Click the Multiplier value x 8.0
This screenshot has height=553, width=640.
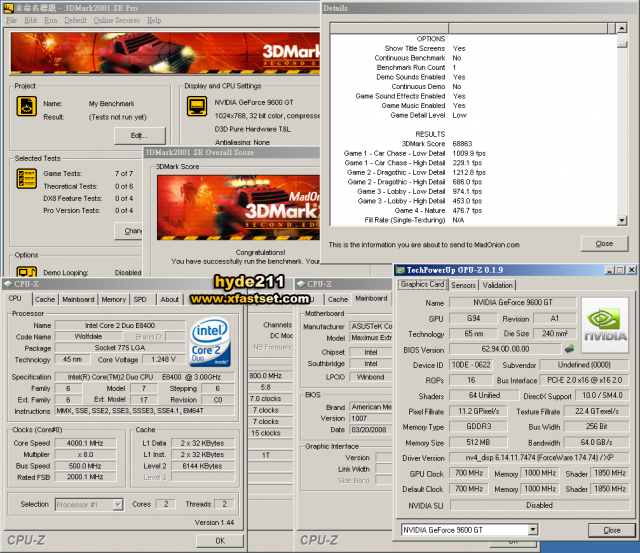click(x=85, y=454)
